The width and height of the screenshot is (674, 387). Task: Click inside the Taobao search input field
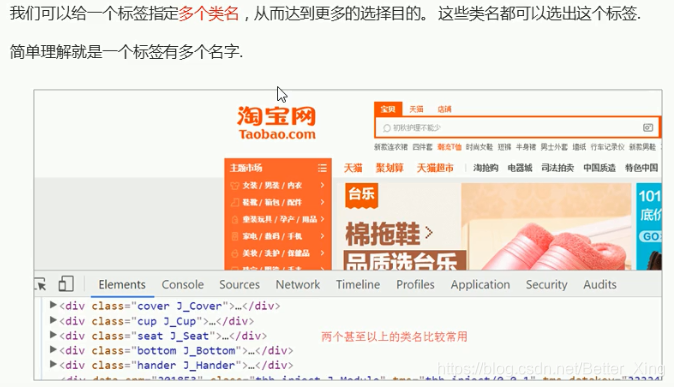pos(517,128)
